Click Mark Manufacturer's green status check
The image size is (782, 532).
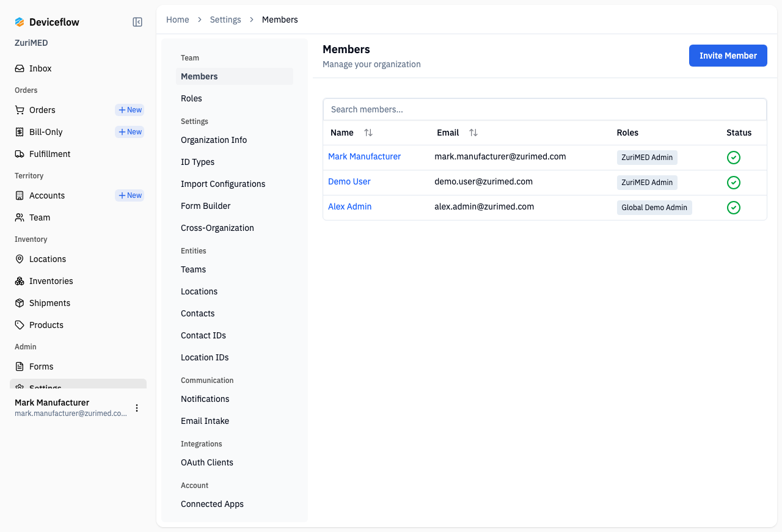tap(734, 158)
